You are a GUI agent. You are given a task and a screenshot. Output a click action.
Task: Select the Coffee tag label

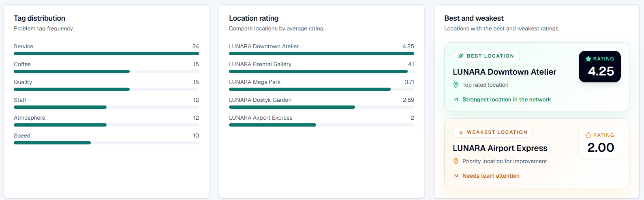(22, 64)
